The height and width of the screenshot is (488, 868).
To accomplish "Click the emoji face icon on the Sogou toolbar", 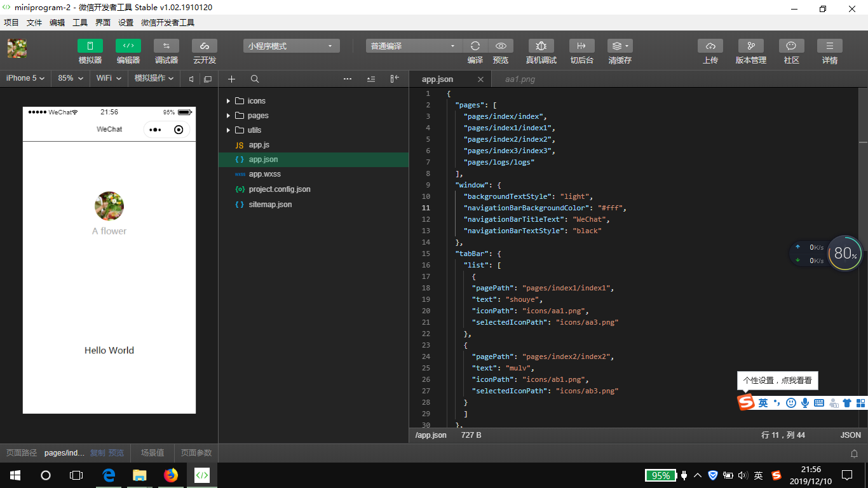I will point(791,403).
